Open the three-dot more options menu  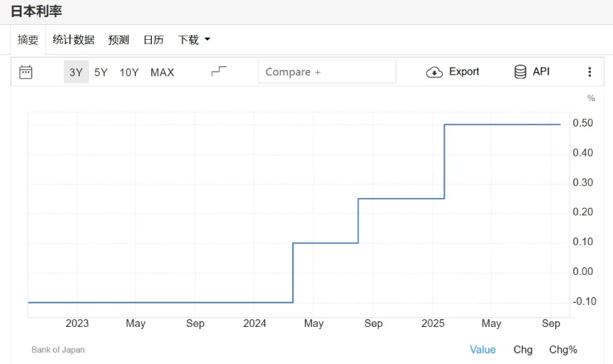coord(589,72)
